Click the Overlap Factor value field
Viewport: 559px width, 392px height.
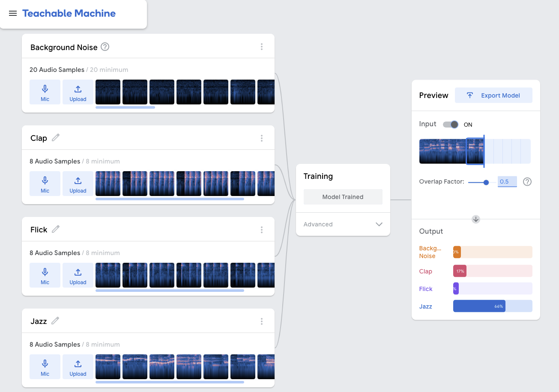pyautogui.click(x=507, y=182)
